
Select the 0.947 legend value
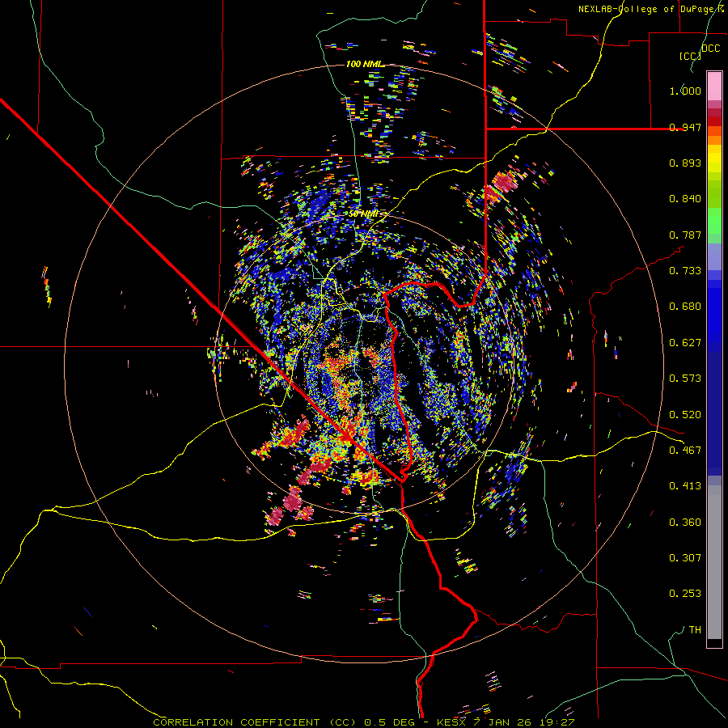(685, 127)
